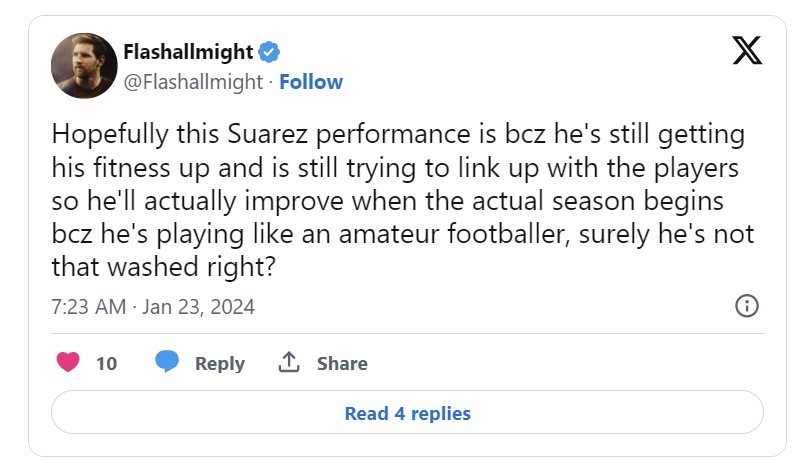Click the Jan 23, 2024 date
Screen dimensions: 808x463
[x=198, y=307]
